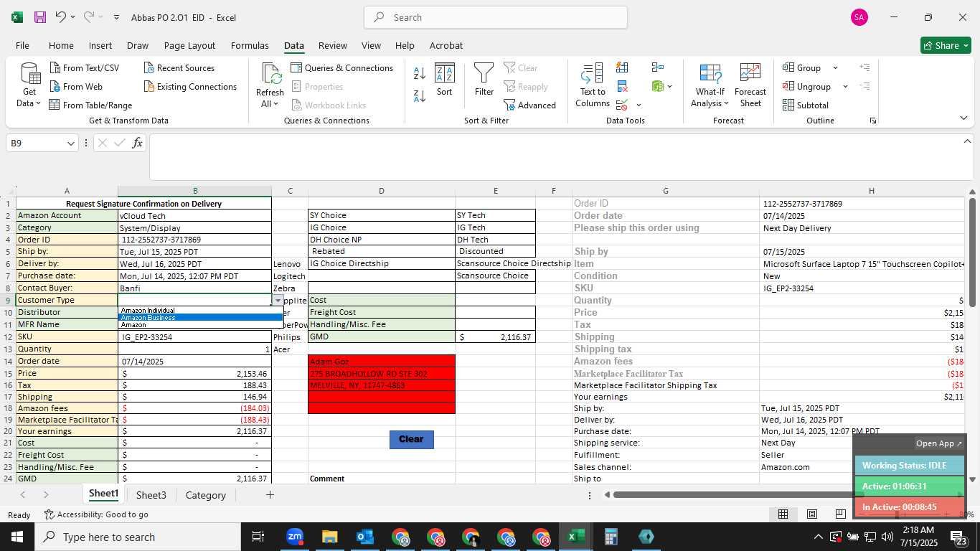Open Existing Connections

(190, 86)
